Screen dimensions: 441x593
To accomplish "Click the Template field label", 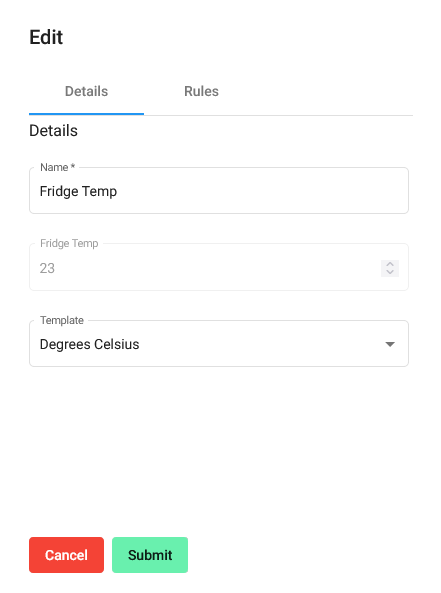I will click(x=62, y=320).
